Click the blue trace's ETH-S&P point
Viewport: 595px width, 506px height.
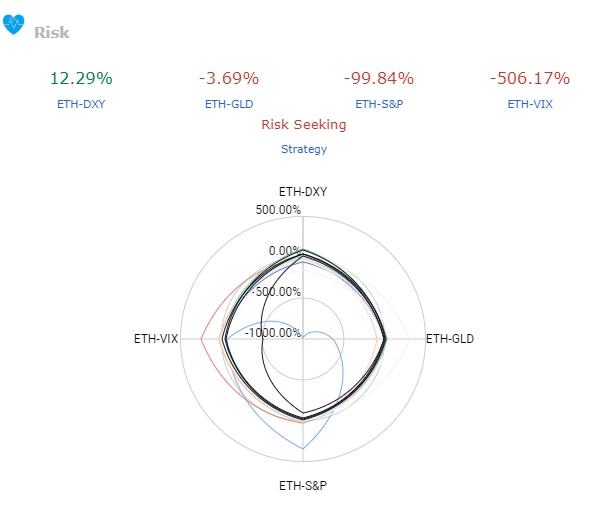pos(303,449)
